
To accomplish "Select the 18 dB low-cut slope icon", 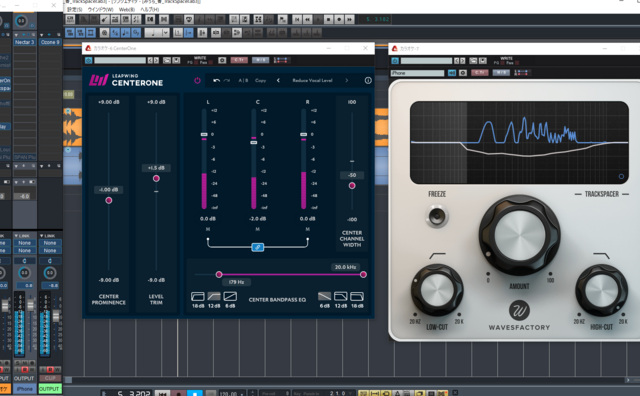I will 198,296.
